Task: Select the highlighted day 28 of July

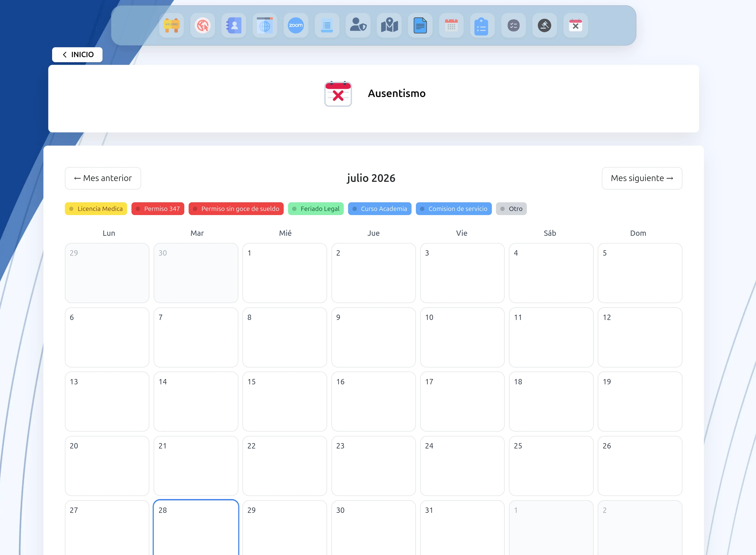Action: click(x=196, y=528)
